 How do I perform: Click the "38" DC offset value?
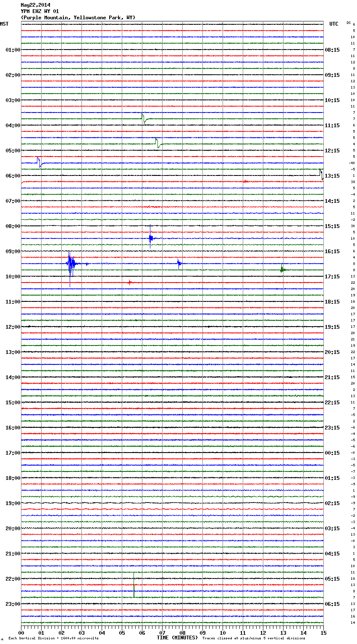tap(353, 182)
